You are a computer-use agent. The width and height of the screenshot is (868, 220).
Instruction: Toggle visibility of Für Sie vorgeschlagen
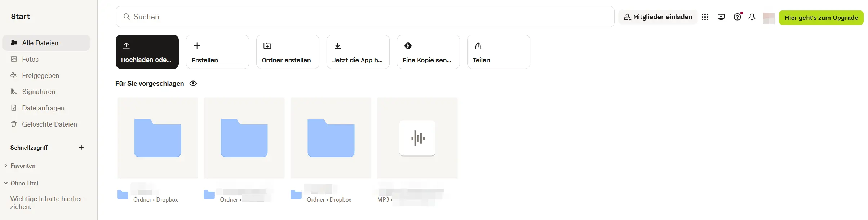(193, 83)
